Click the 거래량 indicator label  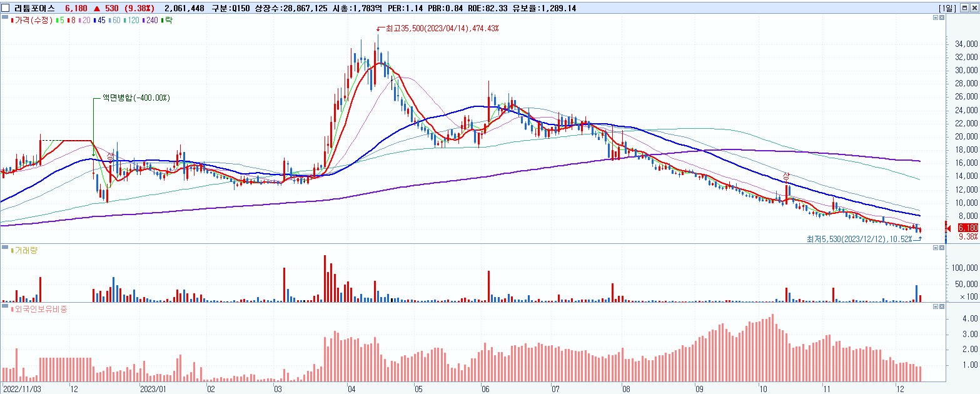point(24,250)
